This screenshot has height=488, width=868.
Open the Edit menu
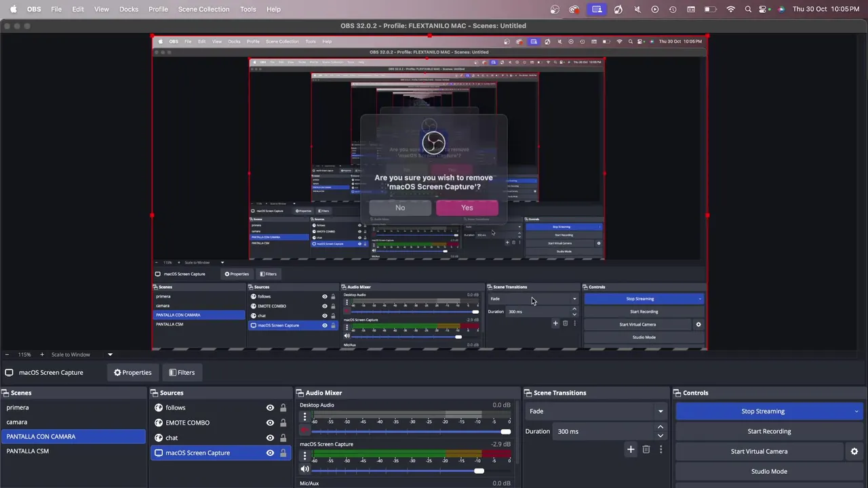(78, 9)
